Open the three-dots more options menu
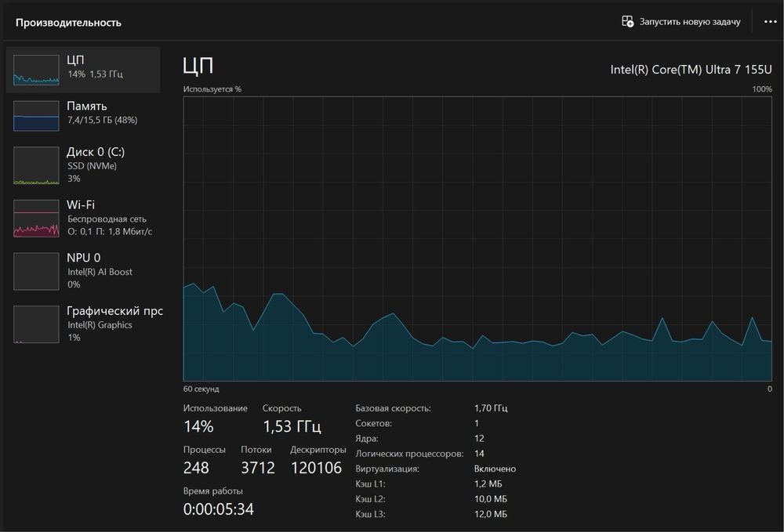The height and width of the screenshot is (532, 784). coord(770,21)
